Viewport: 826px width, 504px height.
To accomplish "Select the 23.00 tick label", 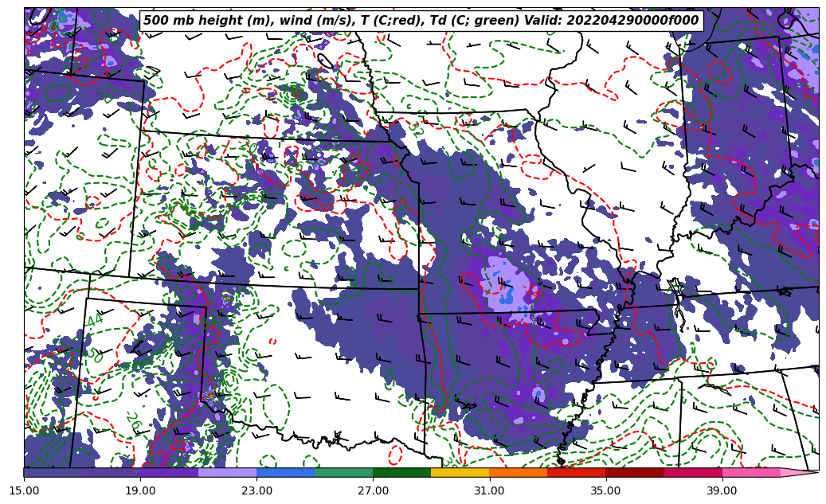I will pos(256,490).
